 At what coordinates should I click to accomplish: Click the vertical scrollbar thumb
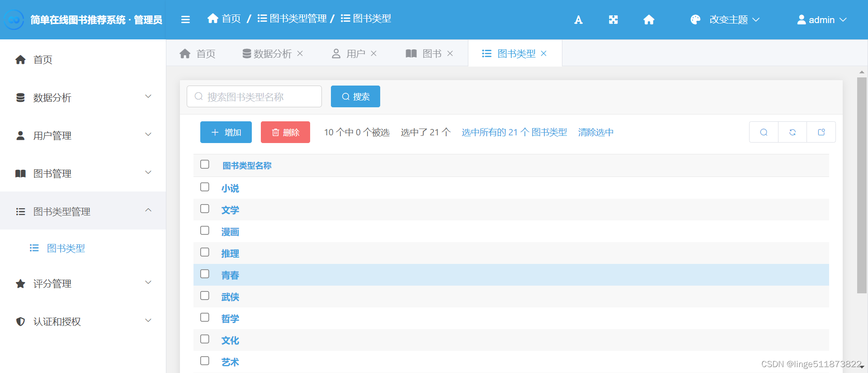[862, 186]
